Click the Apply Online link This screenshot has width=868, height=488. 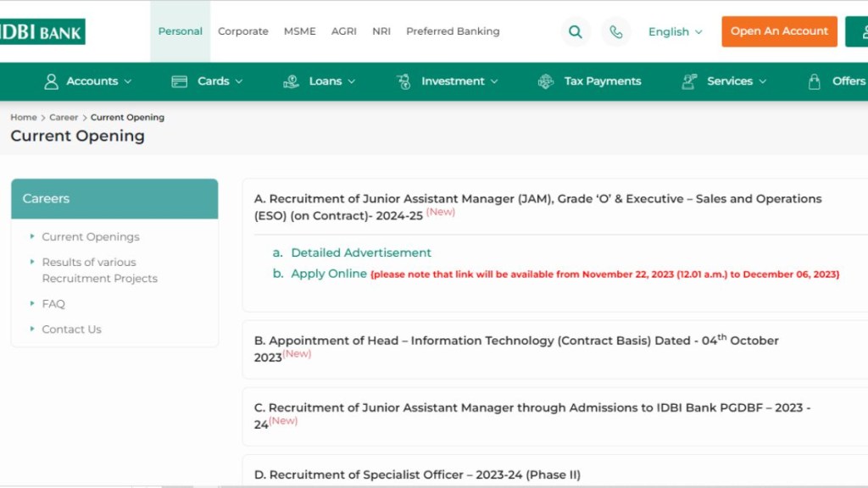(x=329, y=274)
